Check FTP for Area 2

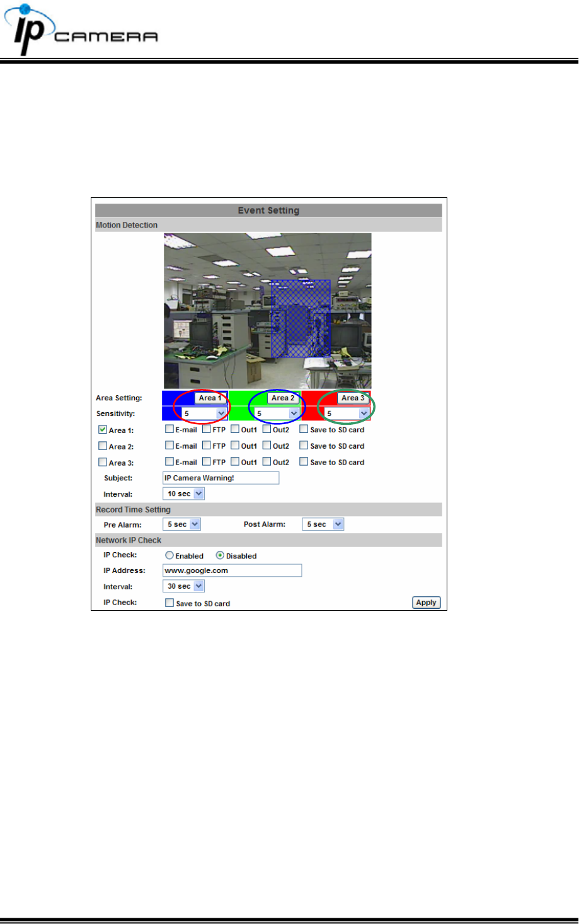(x=207, y=446)
